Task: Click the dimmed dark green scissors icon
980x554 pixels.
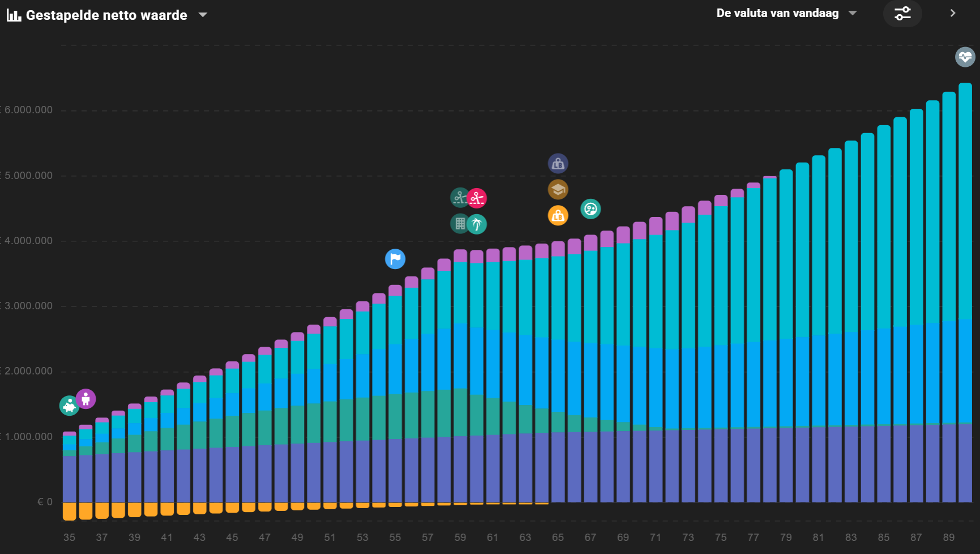Action: 459,197
